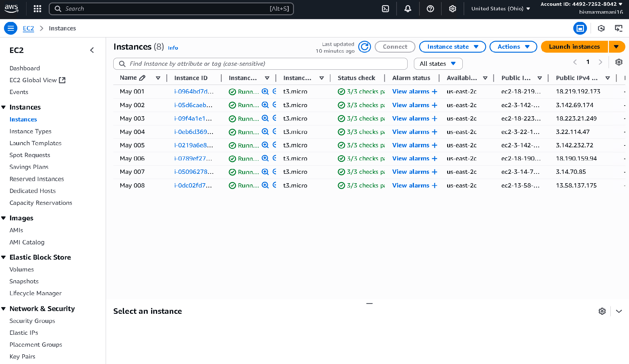The image size is (629, 364).
Task: Select the May 005 row
Action: point(369,145)
